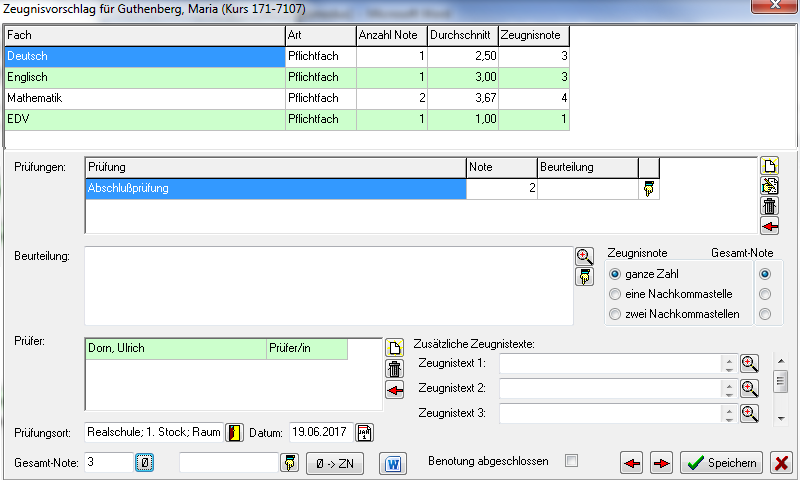Click the 'Anzahl Note' column header

(x=392, y=36)
